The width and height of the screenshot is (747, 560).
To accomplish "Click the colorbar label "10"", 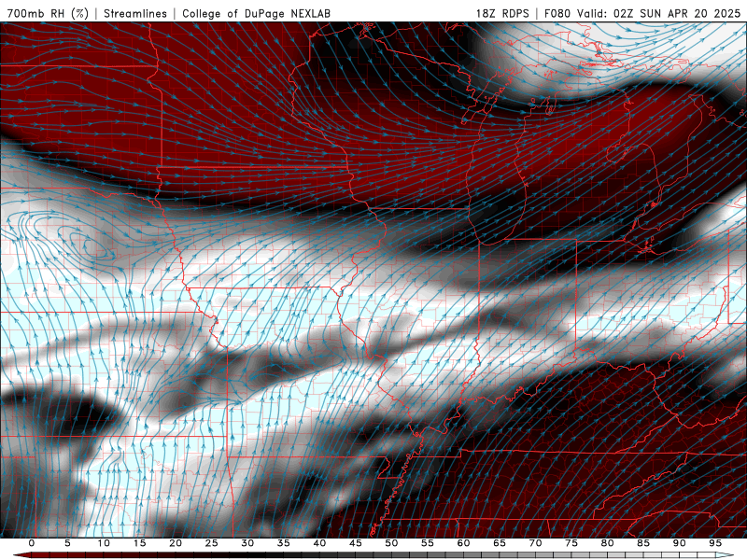I will tap(104, 543).
